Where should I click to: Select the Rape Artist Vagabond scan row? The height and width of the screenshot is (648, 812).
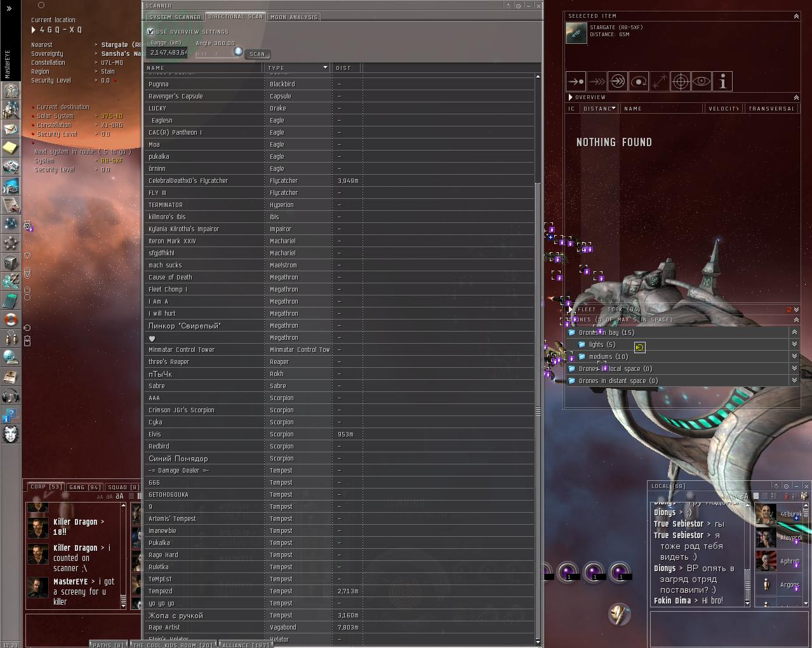pyautogui.click(x=340, y=627)
